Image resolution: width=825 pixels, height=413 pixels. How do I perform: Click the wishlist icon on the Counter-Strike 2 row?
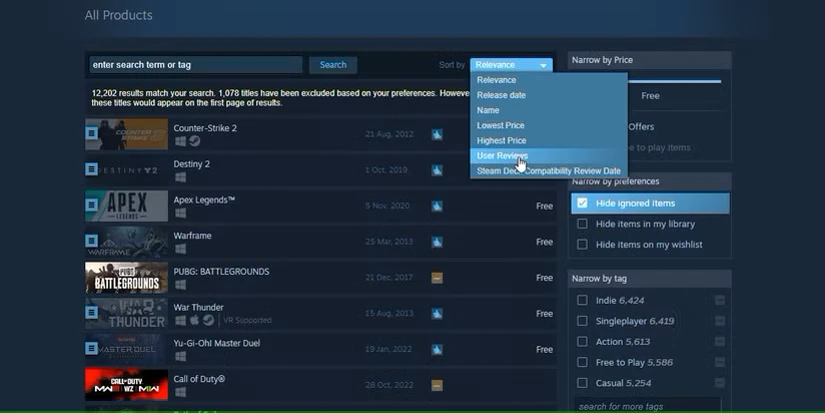(92, 133)
